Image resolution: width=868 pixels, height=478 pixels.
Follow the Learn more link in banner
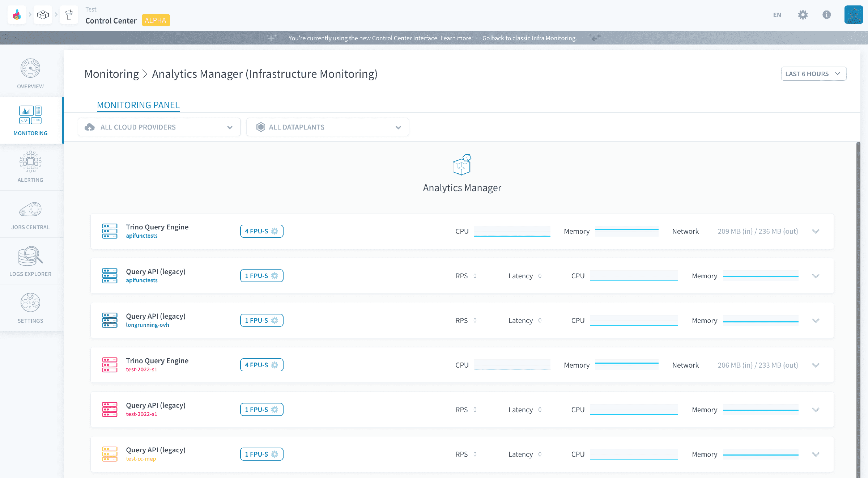[456, 38]
